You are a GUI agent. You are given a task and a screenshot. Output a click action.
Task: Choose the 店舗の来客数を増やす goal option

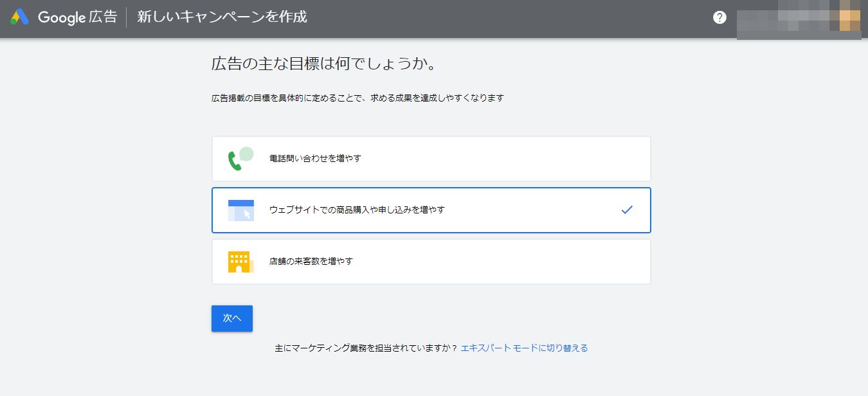311,262
